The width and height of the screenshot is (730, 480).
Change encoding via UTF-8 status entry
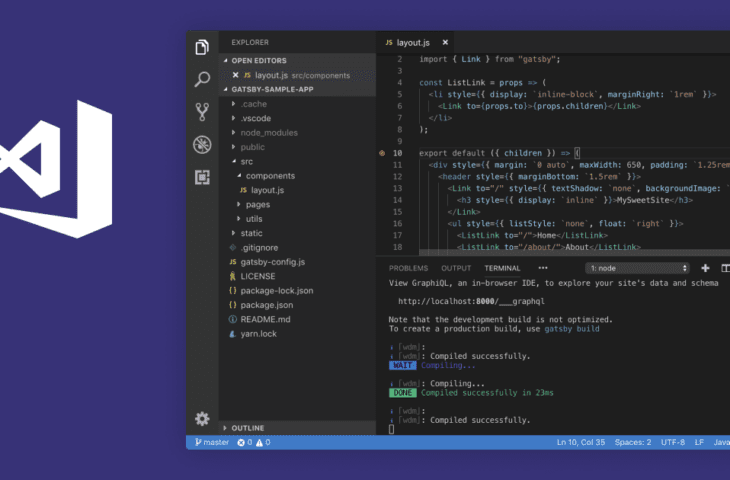click(673, 442)
